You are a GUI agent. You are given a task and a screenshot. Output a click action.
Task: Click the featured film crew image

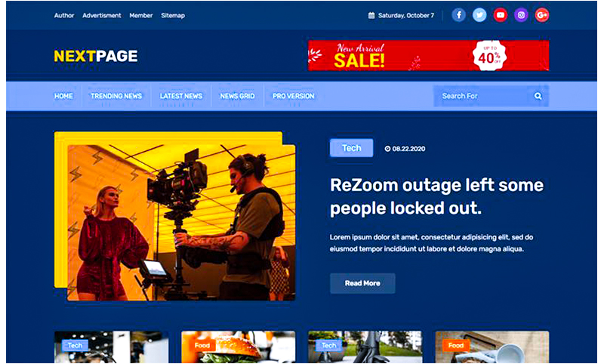(x=180, y=222)
